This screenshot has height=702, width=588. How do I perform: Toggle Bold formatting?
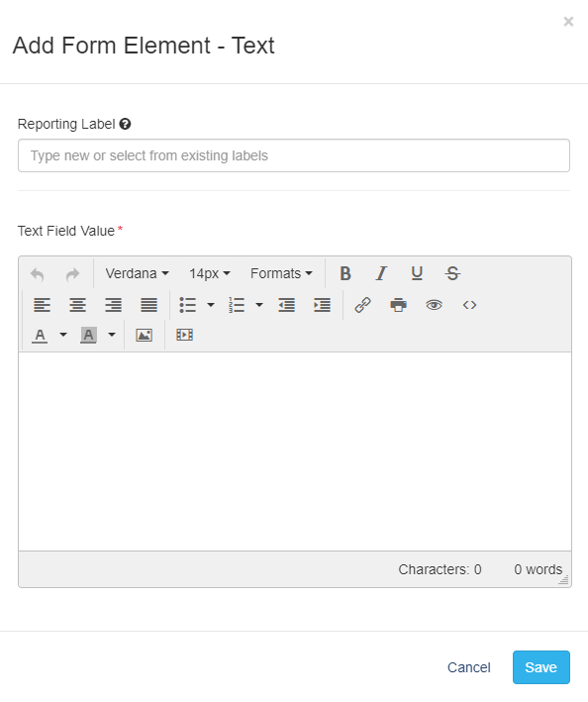coord(345,273)
